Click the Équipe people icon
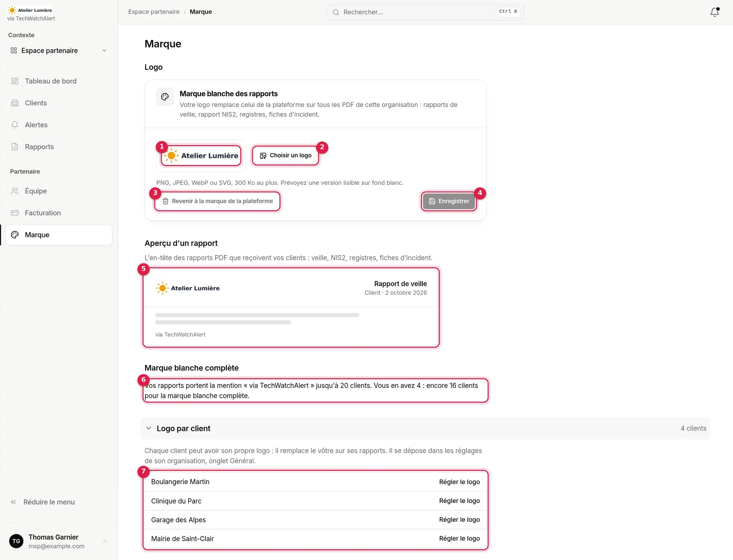 pyautogui.click(x=15, y=191)
